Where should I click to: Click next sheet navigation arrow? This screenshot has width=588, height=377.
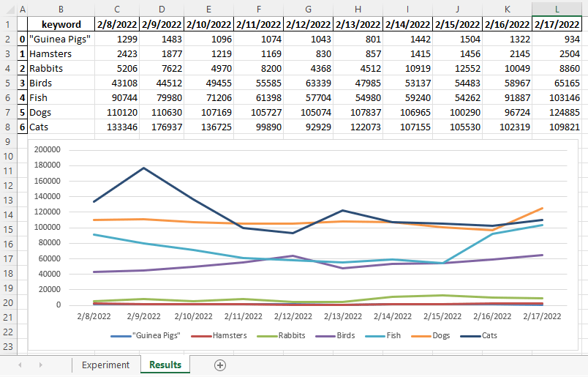pyautogui.click(x=40, y=365)
